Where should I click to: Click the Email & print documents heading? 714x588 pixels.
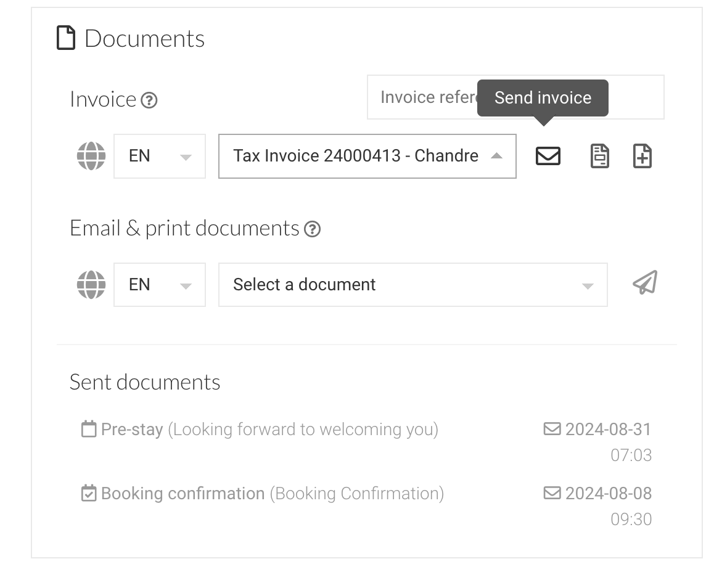tap(184, 229)
